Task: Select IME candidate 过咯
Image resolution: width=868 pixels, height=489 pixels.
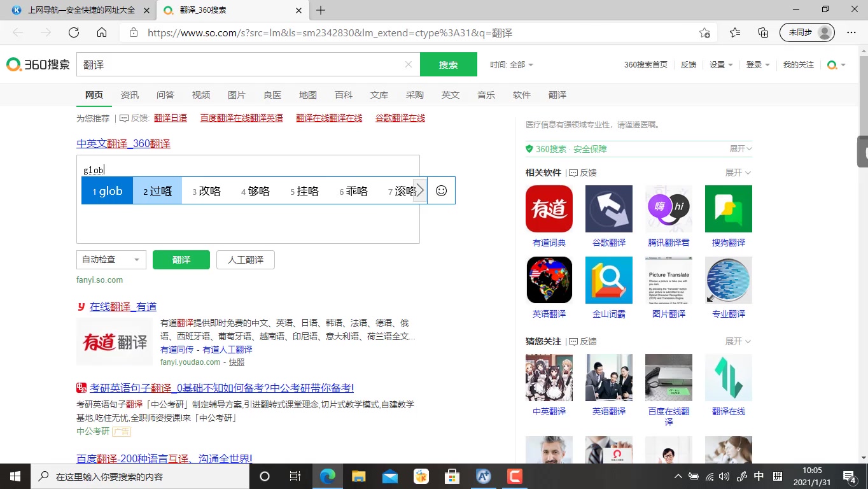Action: [157, 190]
